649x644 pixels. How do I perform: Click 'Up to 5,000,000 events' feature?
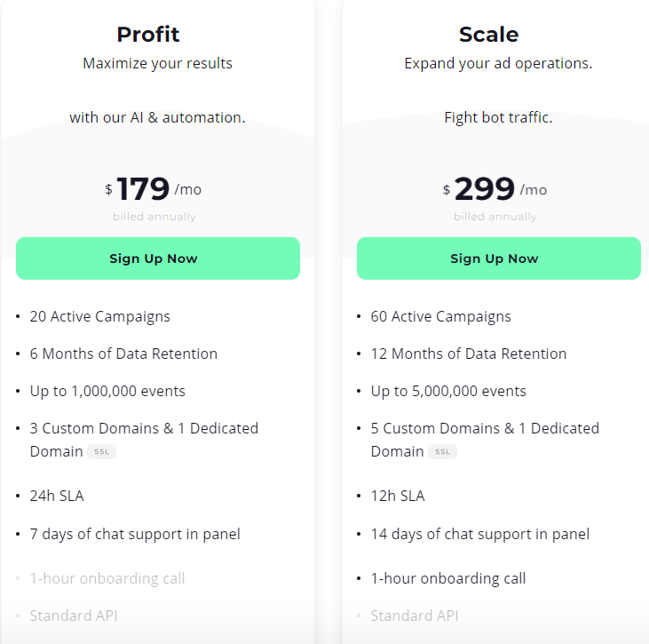[448, 391]
